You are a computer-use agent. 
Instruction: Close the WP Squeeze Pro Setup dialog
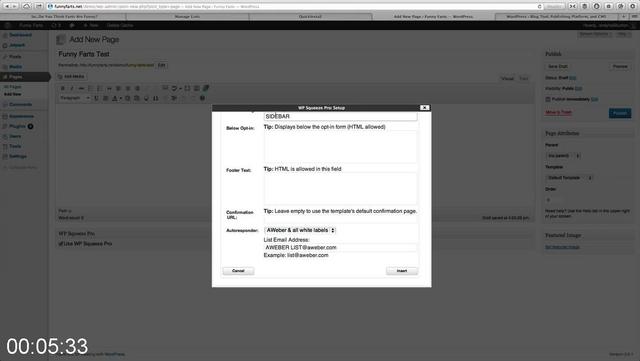click(x=424, y=107)
